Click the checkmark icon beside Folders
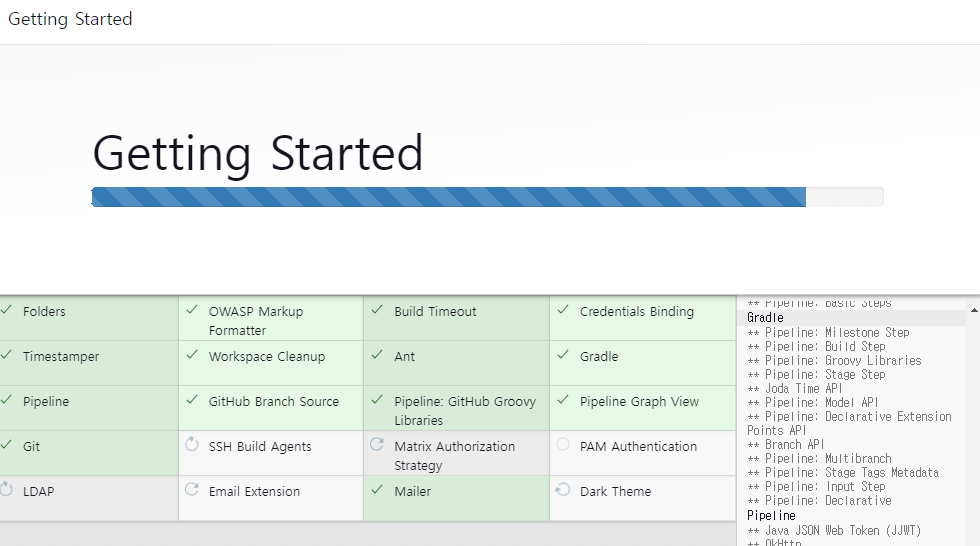 tap(6, 310)
